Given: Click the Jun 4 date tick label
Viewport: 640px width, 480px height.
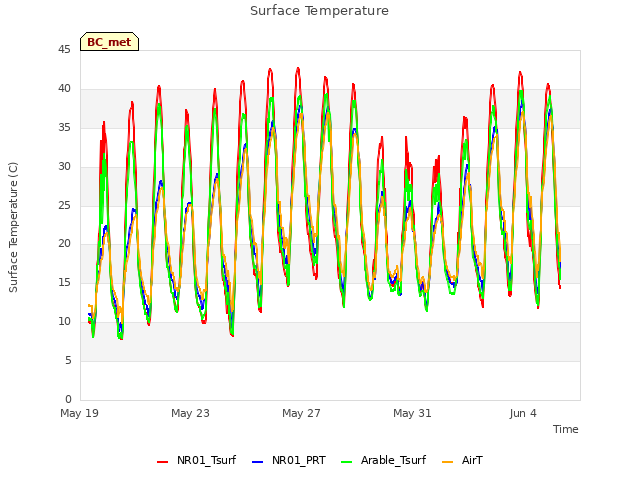Looking at the screenshot, I should [523, 413].
